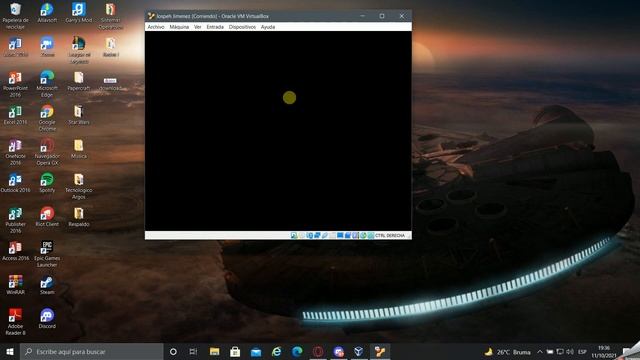
Task: Click the network adapter icon in VM status bar
Action: point(317,236)
